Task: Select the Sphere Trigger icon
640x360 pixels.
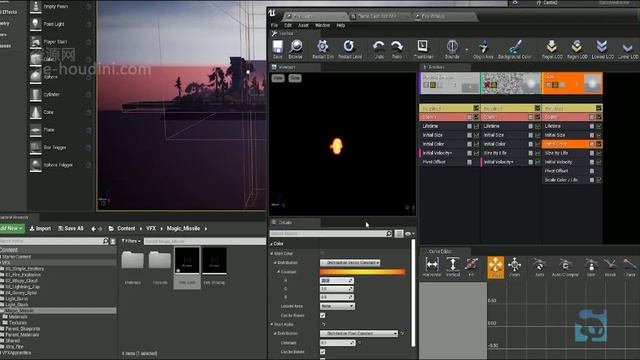Action: pyautogui.click(x=36, y=165)
